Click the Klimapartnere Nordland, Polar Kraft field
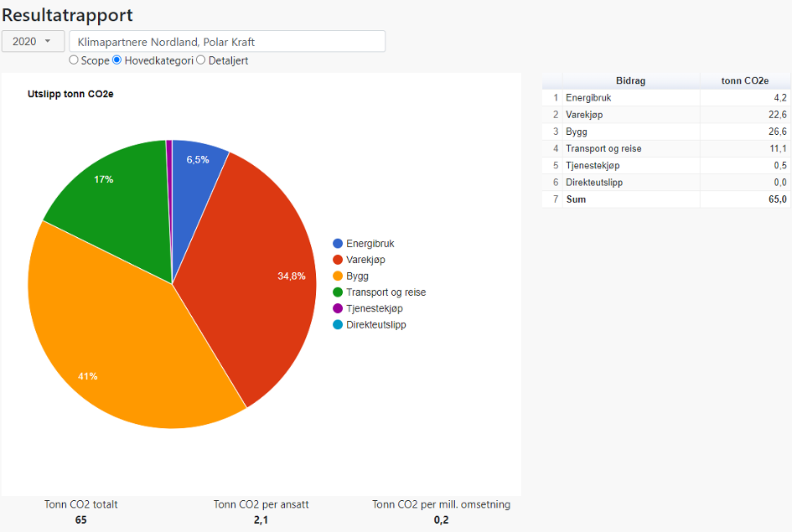792x532 pixels. click(x=227, y=41)
